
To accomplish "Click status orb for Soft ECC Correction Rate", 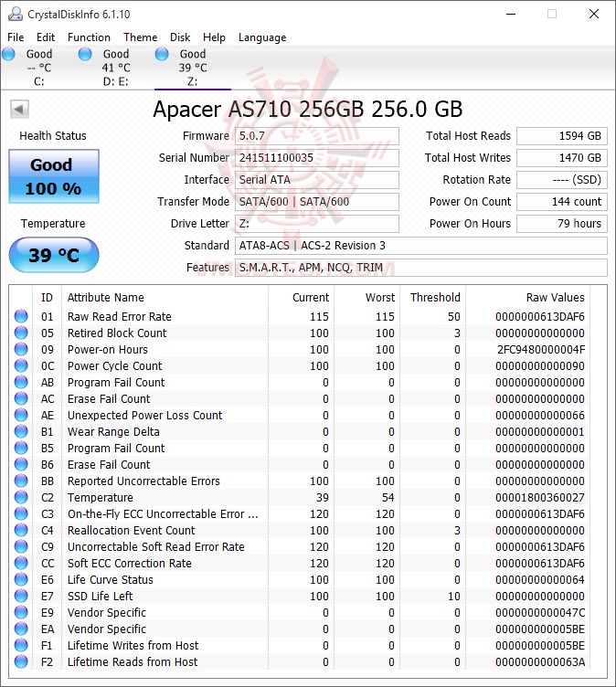I will pos(21,563).
